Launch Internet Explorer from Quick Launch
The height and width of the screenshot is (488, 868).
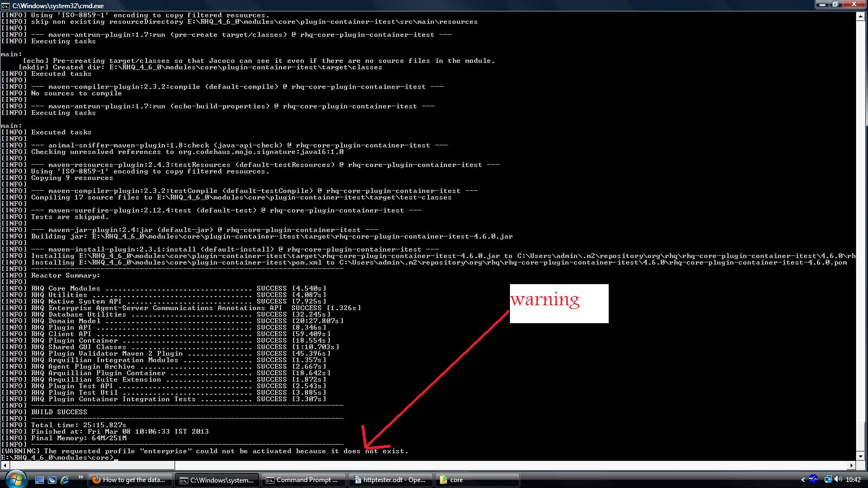pyautogui.click(x=65, y=480)
